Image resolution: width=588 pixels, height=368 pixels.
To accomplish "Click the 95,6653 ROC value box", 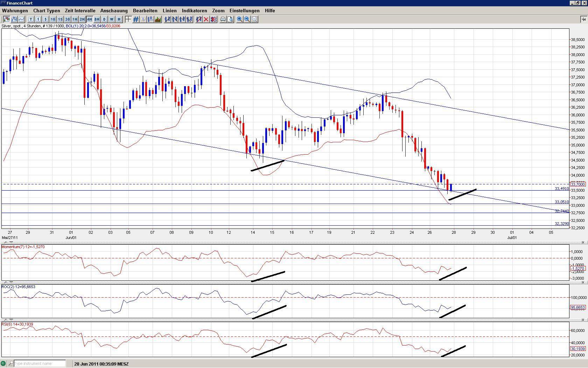I will 578,307.
